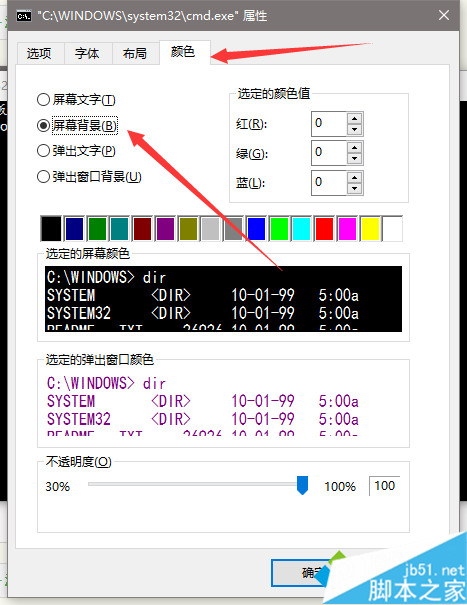Decrease the red value with down arrow
The image size is (467, 605).
tap(355, 129)
